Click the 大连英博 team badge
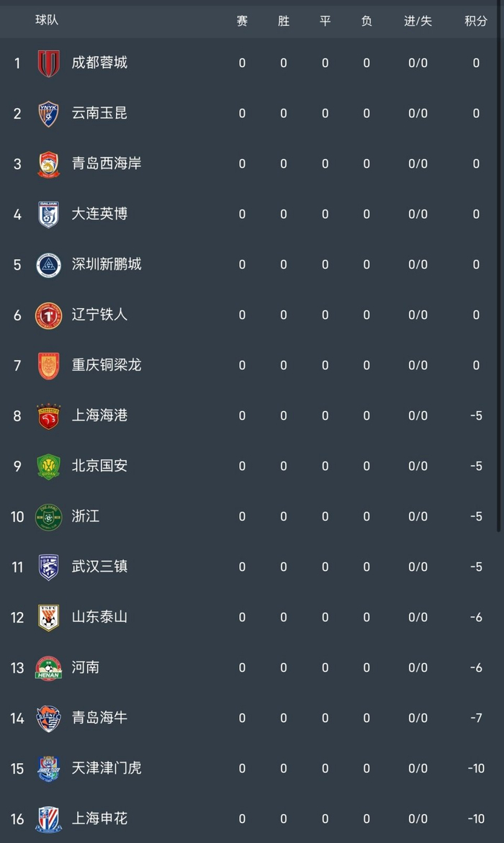Viewport: 504px width, 843px height. [48, 215]
